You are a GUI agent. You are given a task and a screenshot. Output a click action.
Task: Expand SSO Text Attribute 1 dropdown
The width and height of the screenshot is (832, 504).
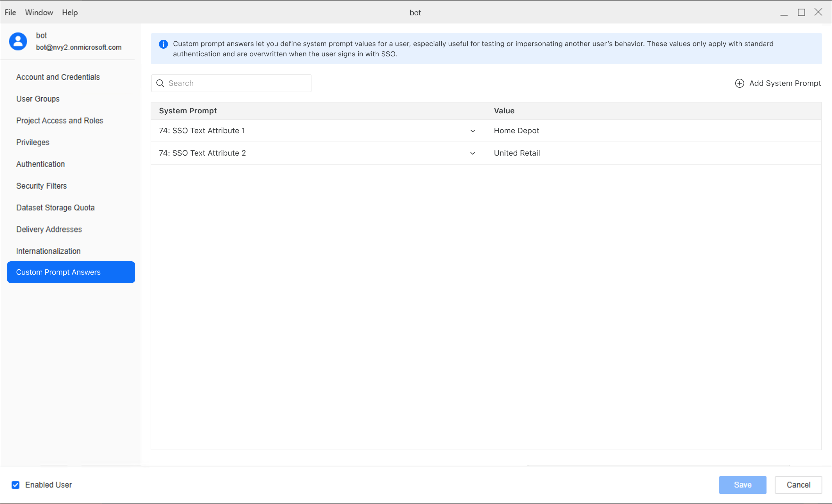(472, 131)
